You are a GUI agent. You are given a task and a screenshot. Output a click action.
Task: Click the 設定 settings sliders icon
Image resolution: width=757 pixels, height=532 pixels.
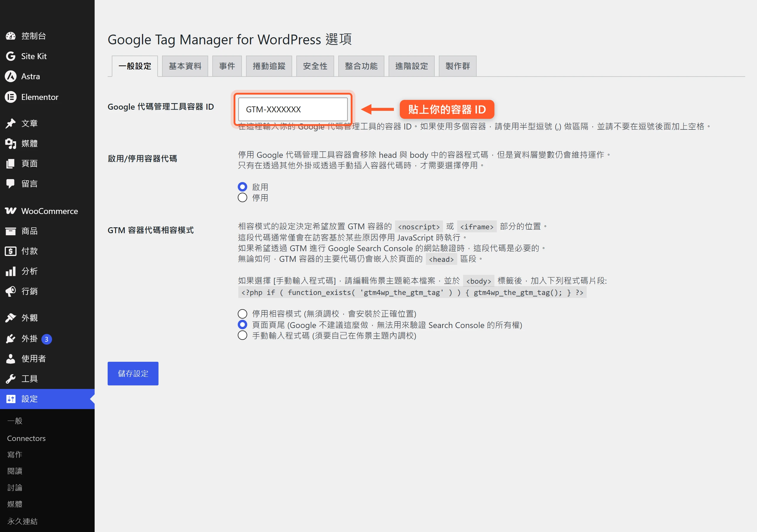point(11,399)
